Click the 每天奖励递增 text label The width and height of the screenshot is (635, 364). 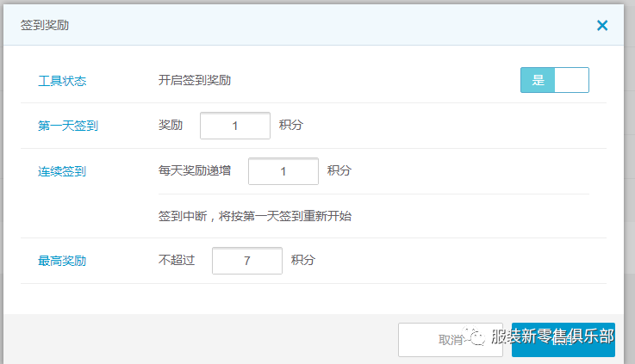[x=195, y=170]
